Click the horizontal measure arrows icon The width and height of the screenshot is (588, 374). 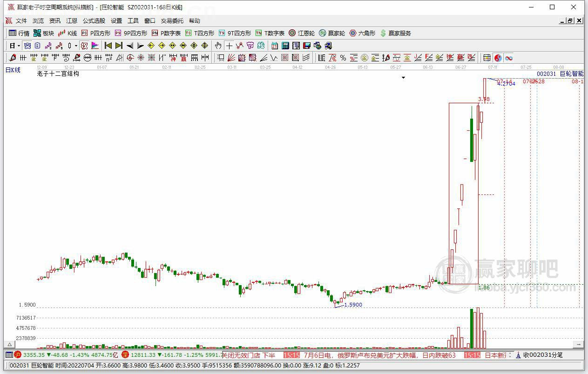[205, 58]
